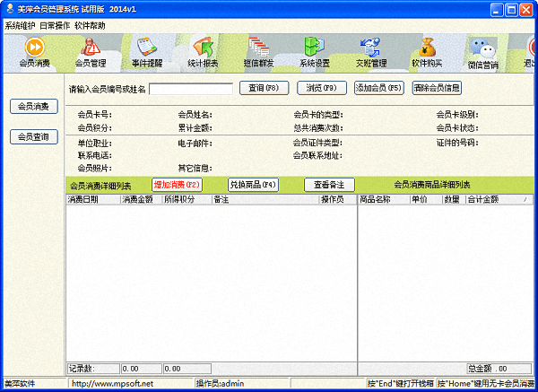Screen dimensions: 538x392
Task: Click the red 增加消费(F2) button
Action: (x=177, y=185)
